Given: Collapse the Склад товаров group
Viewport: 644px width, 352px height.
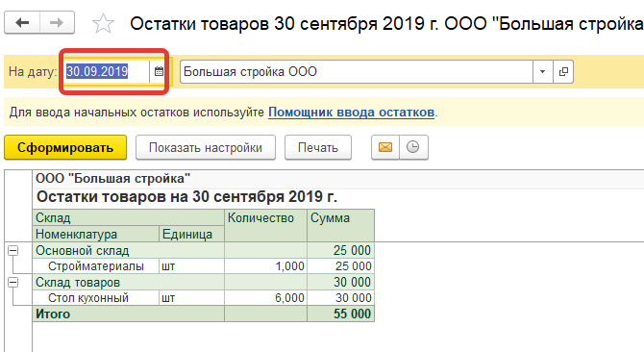Looking at the screenshot, I should (13, 282).
